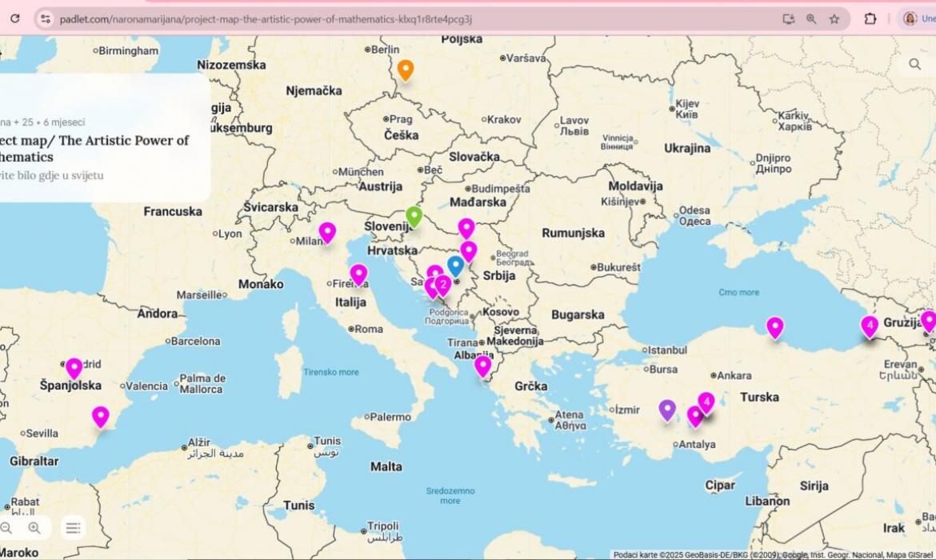936x560 pixels.
Task: Bookmark this page with the star icon
Action: pos(834,18)
